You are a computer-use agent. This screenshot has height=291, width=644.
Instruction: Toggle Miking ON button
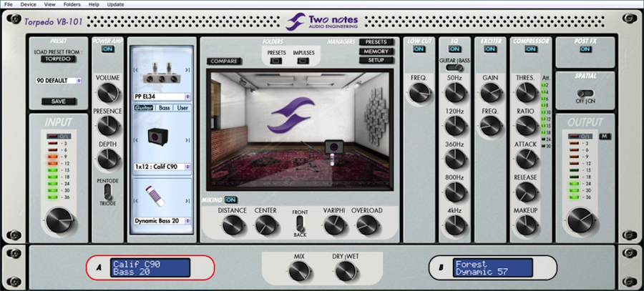tap(231, 200)
